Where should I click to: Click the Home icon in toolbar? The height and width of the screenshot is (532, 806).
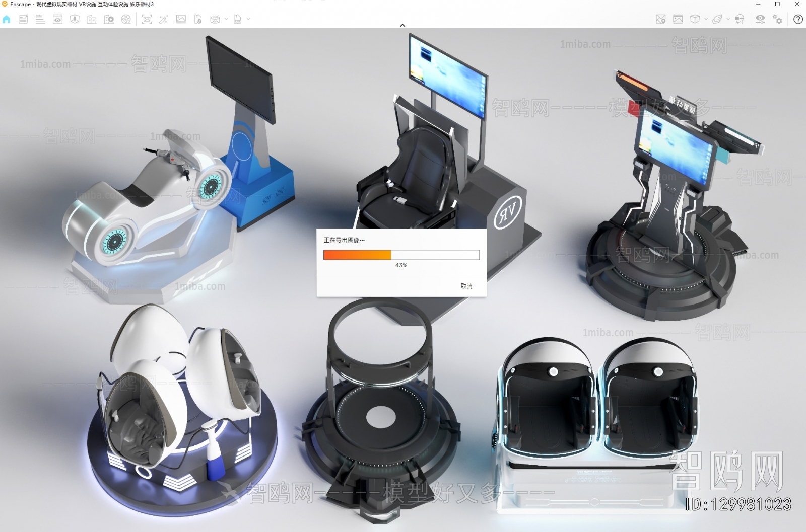point(7,19)
